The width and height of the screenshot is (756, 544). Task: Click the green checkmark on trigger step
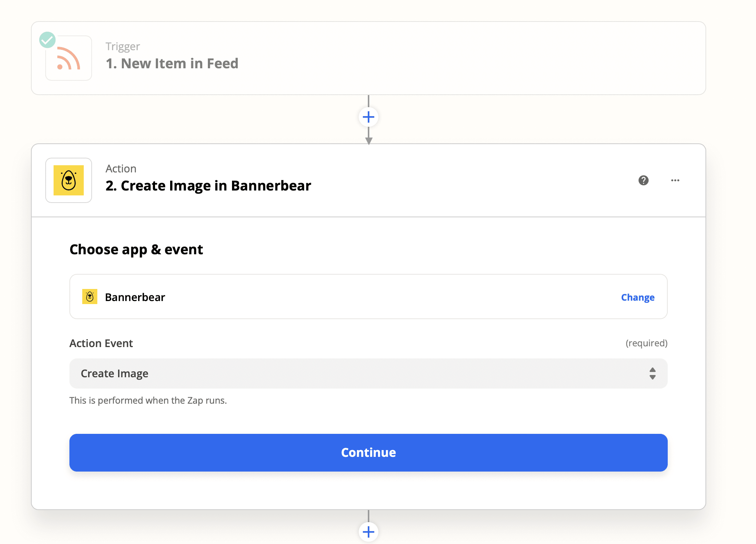click(48, 40)
